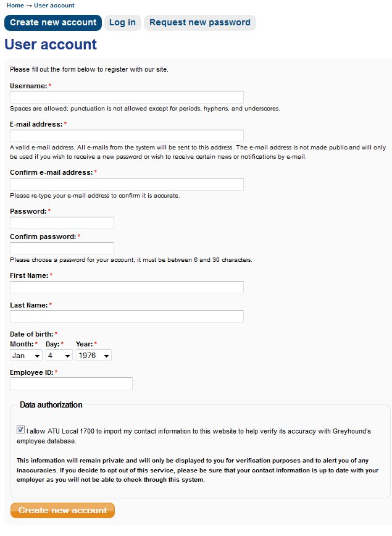
Task: Follow the Home breadcrumb link
Action: tap(15, 6)
